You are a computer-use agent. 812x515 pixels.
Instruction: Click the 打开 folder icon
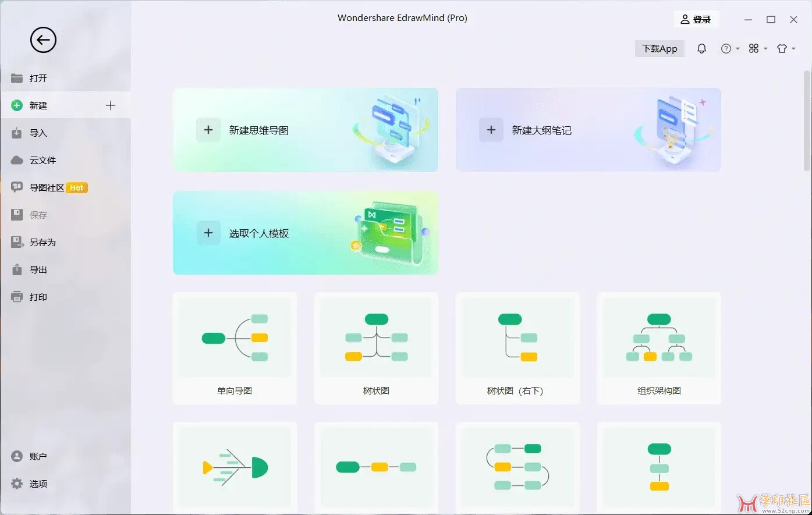(17, 78)
